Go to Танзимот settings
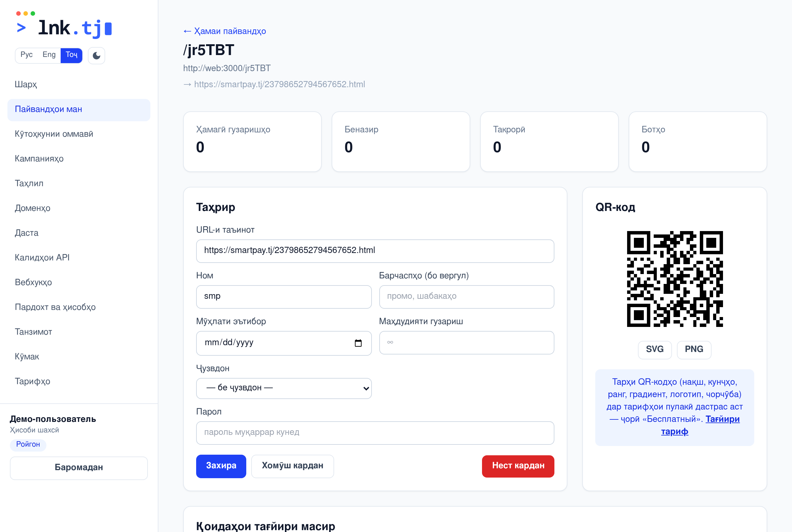792x532 pixels. tap(79, 332)
